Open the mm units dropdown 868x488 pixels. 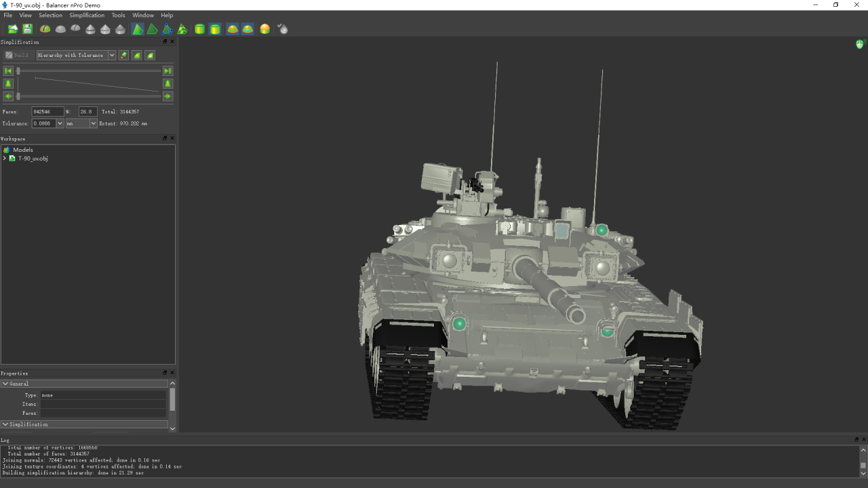(81, 123)
